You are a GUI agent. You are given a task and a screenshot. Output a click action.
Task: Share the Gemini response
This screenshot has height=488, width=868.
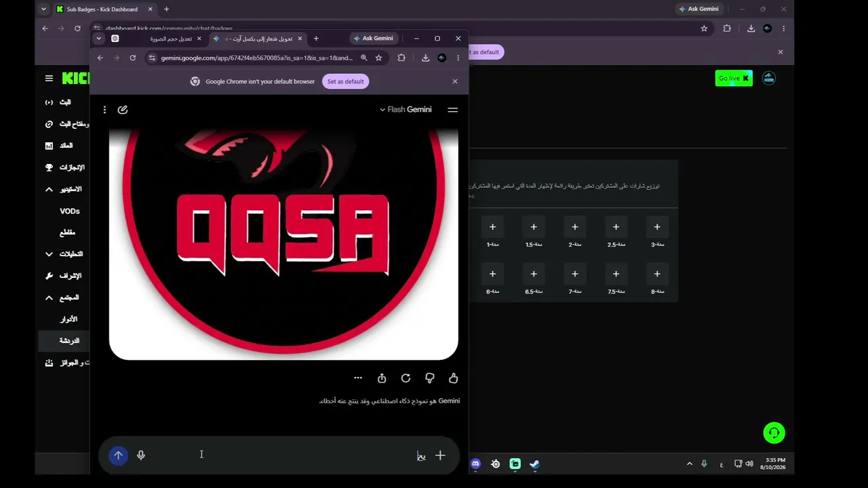coord(382,378)
